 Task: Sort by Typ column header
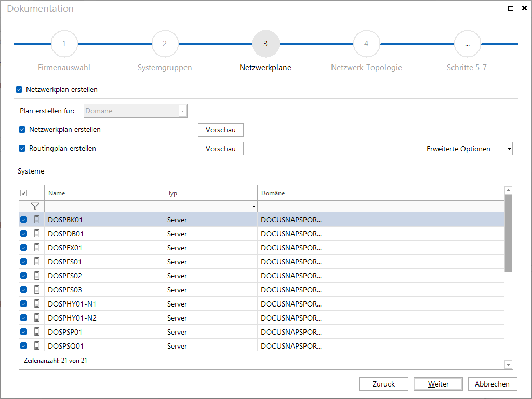(211, 193)
